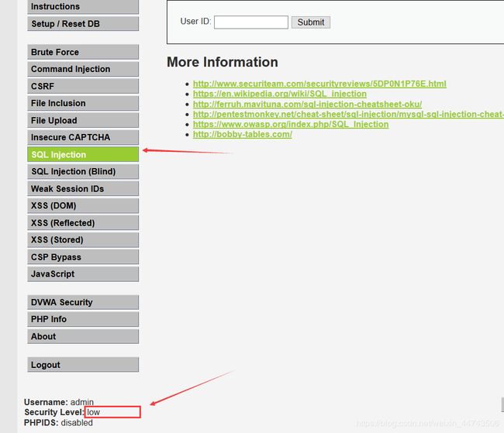Select Brute Force from sidebar
This screenshot has height=433, width=504.
82,52
